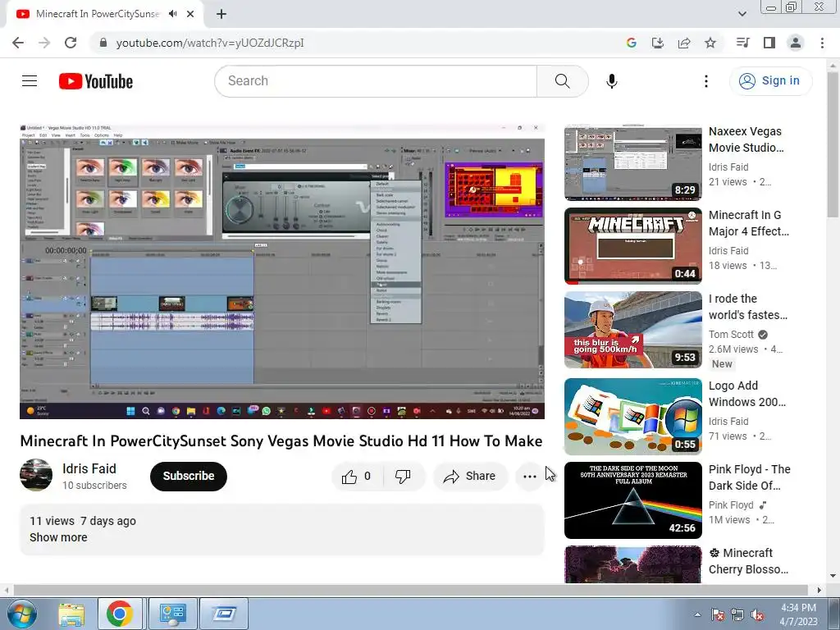Click the Pink Floyd channel name
Viewport: 840px width, 630px height.
(731, 504)
